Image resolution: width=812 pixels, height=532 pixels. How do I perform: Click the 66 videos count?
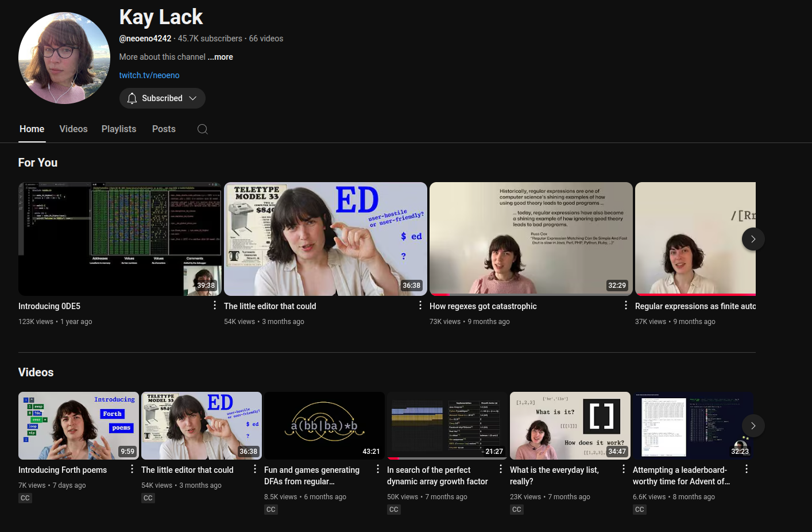pyautogui.click(x=266, y=38)
